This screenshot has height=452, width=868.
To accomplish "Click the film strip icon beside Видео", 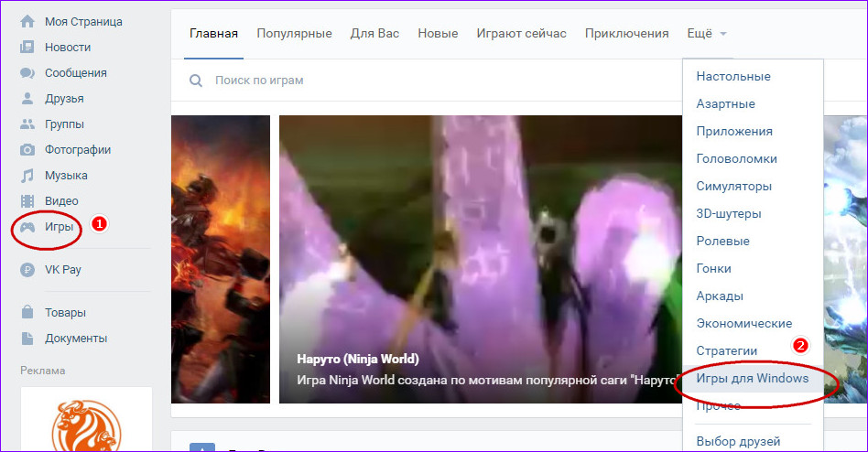I will 27,200.
